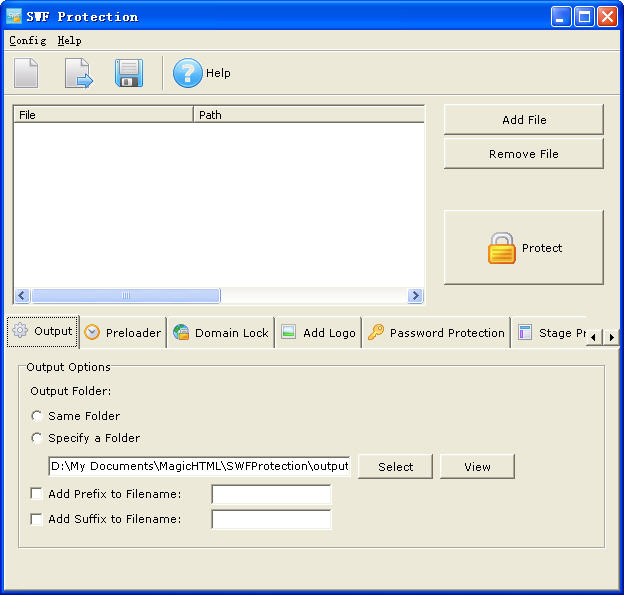Click the SWF Protection title bar app icon
This screenshot has width=624, height=595.
[x=14, y=16]
